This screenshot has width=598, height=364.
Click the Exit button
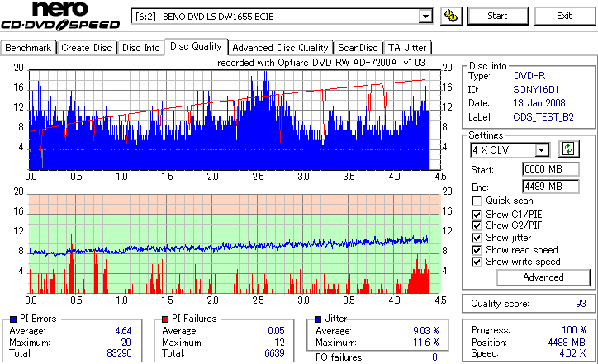[564, 16]
